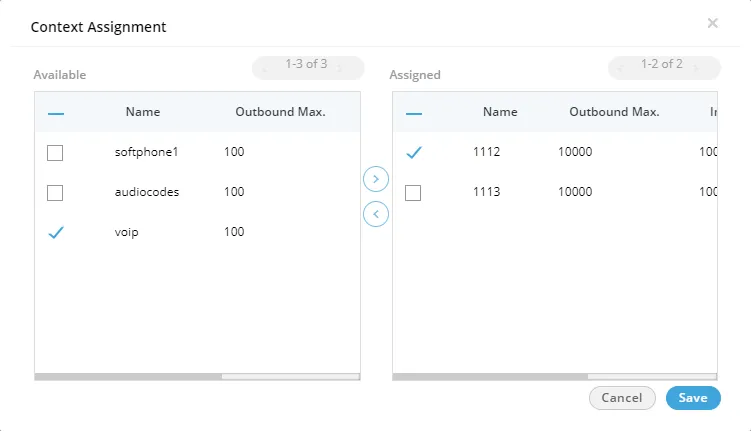Click Outbound Max. 10000 in row 1113

(575, 192)
